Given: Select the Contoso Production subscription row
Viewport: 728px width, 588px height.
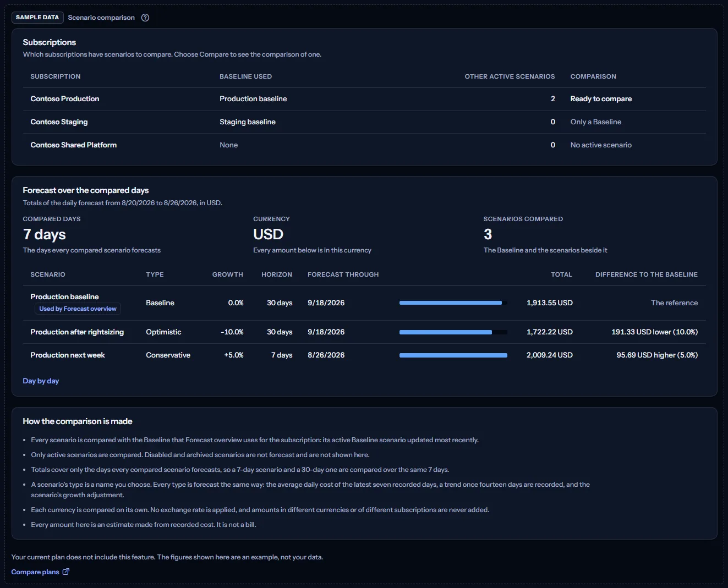Looking at the screenshot, I should tap(364, 99).
